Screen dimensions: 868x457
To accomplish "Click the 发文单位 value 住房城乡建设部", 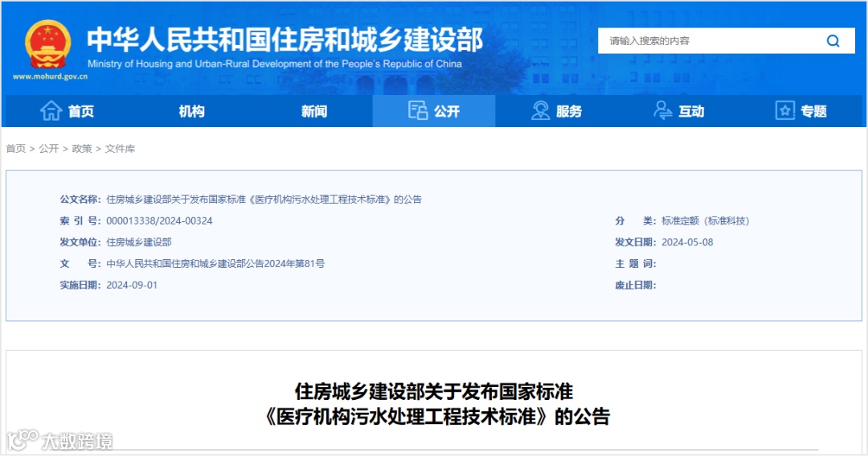I will click(x=139, y=242).
